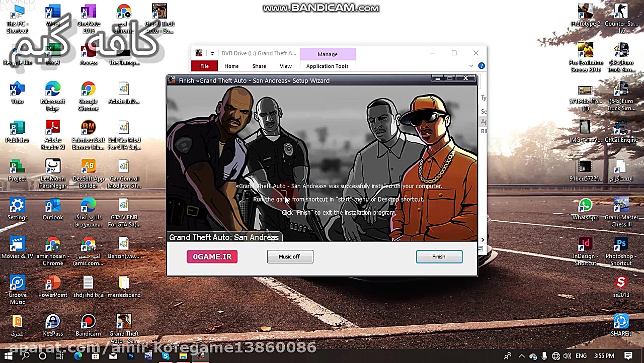This screenshot has height=363, width=644.
Task: Select the ss2013 desktop icon
Action: (x=621, y=287)
